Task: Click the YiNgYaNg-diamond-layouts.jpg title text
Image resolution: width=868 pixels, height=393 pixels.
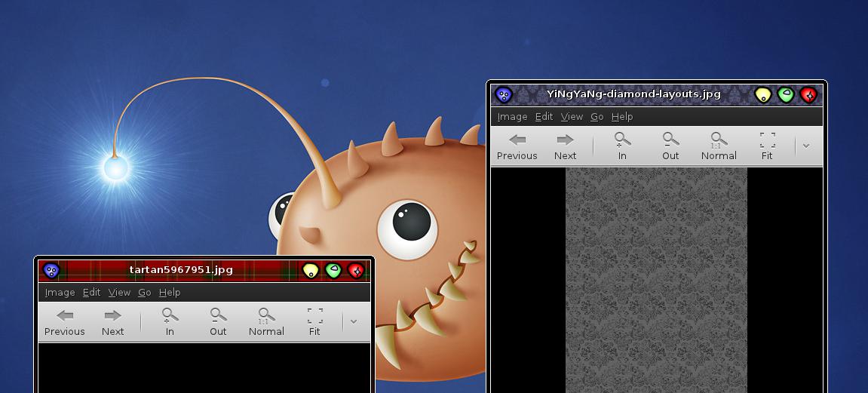Action: click(x=633, y=94)
